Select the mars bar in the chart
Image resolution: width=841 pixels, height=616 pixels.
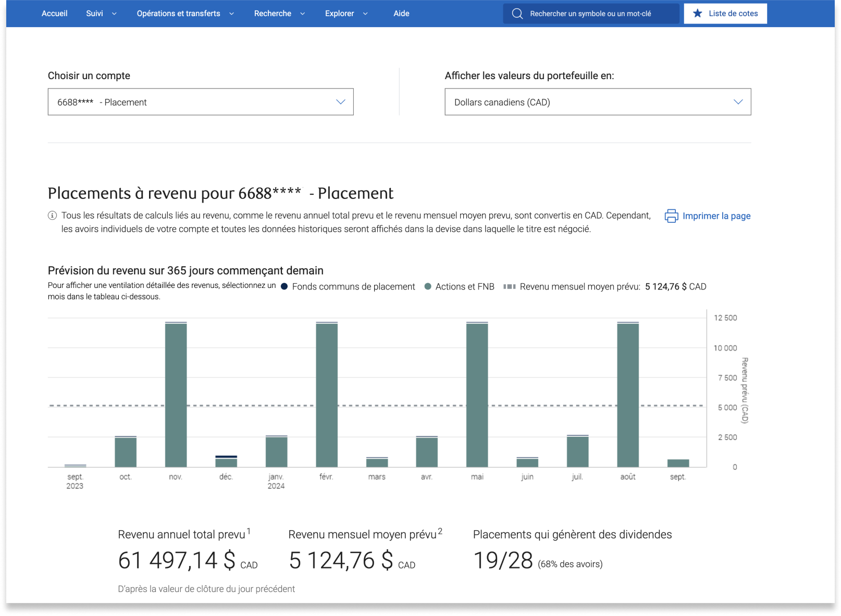click(377, 462)
